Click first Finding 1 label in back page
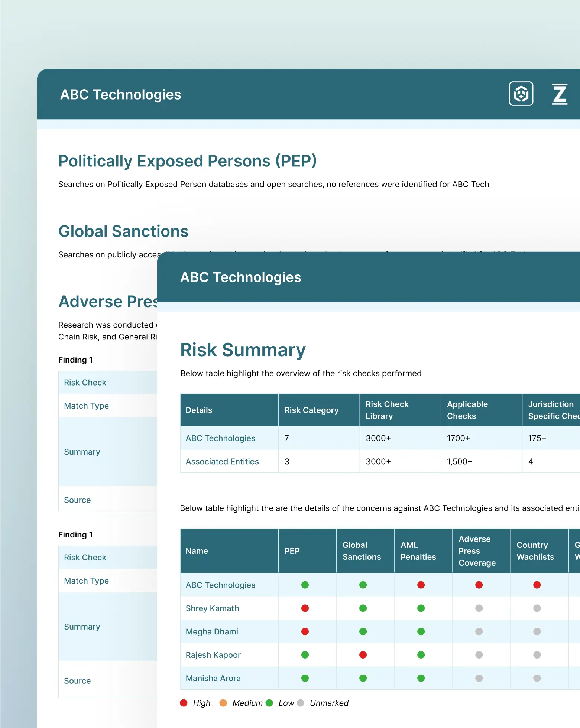This screenshot has width=580, height=728. pos(75,360)
